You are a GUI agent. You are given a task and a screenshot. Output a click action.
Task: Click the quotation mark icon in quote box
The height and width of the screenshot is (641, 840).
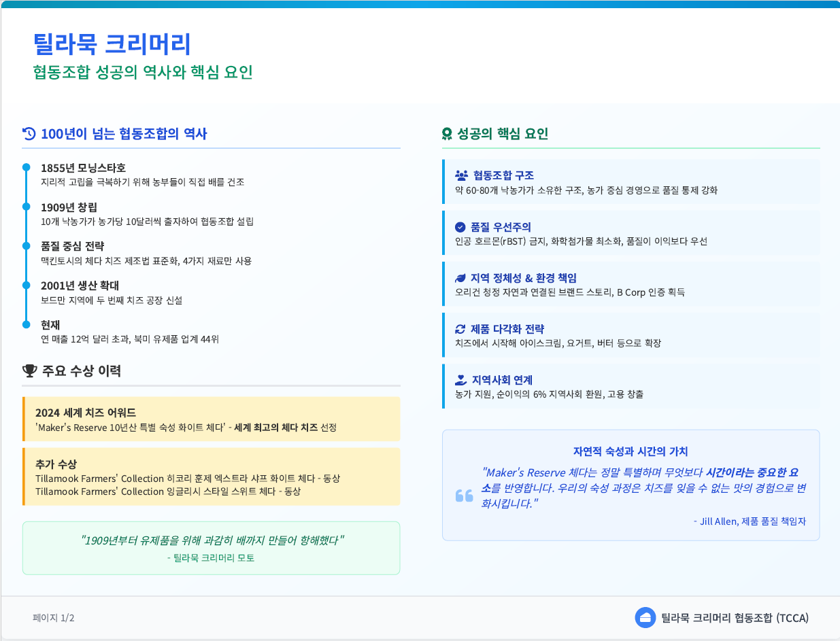coord(464,496)
